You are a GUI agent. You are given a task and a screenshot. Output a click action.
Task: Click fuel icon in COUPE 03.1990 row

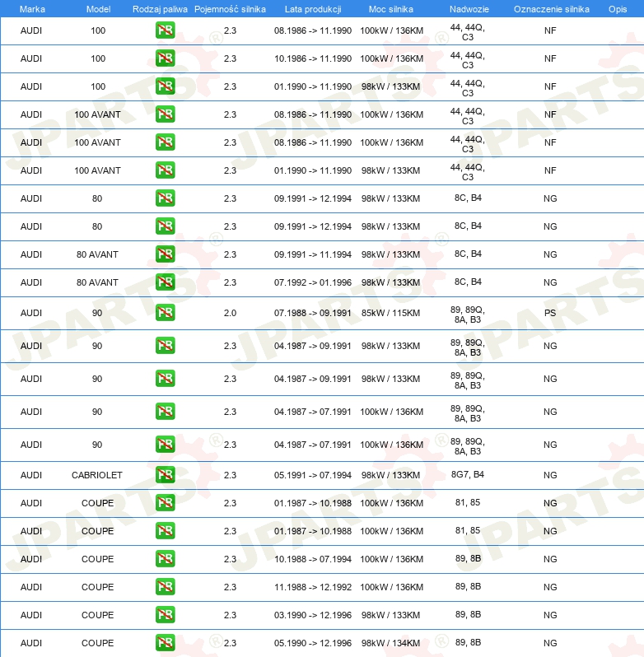165,615
